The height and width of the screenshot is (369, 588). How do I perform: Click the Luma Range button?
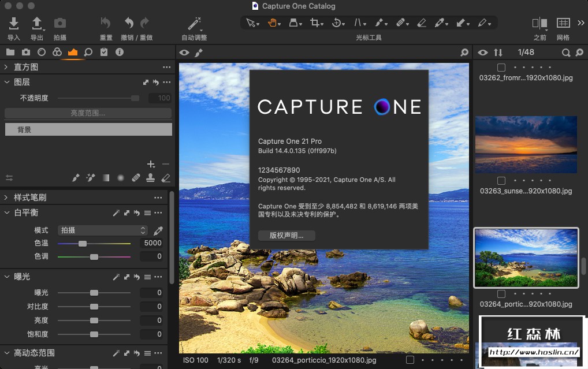tap(88, 113)
